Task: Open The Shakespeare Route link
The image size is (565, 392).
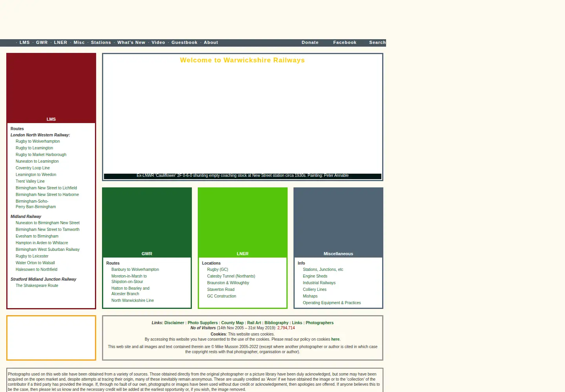Action: (37, 286)
